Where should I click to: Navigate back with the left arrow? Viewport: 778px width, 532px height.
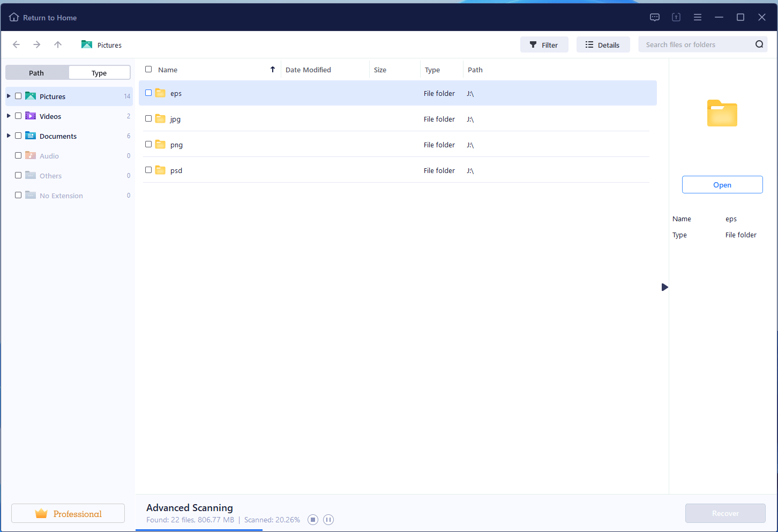pyautogui.click(x=16, y=44)
